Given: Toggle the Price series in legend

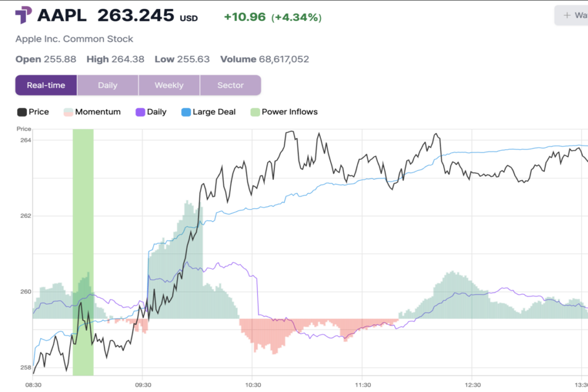Looking at the screenshot, I should [x=33, y=112].
